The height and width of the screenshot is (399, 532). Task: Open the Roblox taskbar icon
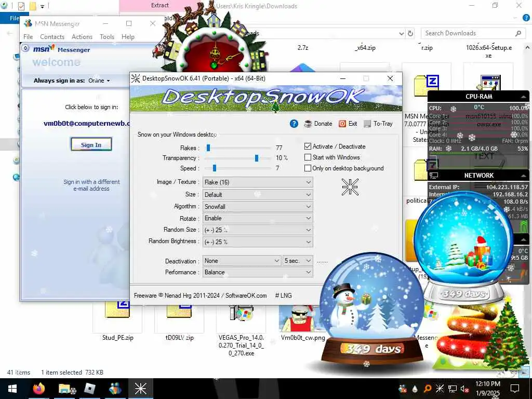point(89,389)
